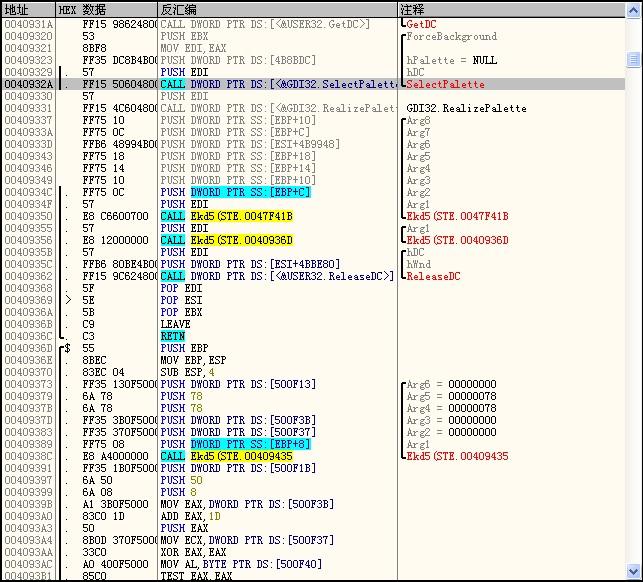Click the vertical scrollbar thumb

(634, 60)
